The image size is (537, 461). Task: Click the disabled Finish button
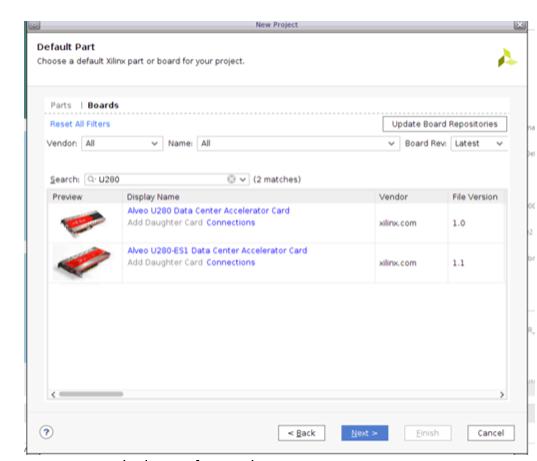427,433
